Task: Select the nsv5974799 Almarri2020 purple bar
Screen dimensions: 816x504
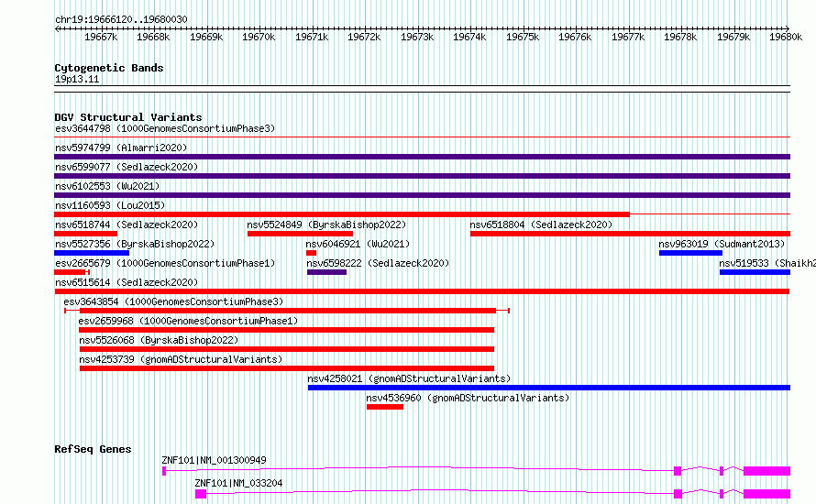Action: click(x=422, y=157)
